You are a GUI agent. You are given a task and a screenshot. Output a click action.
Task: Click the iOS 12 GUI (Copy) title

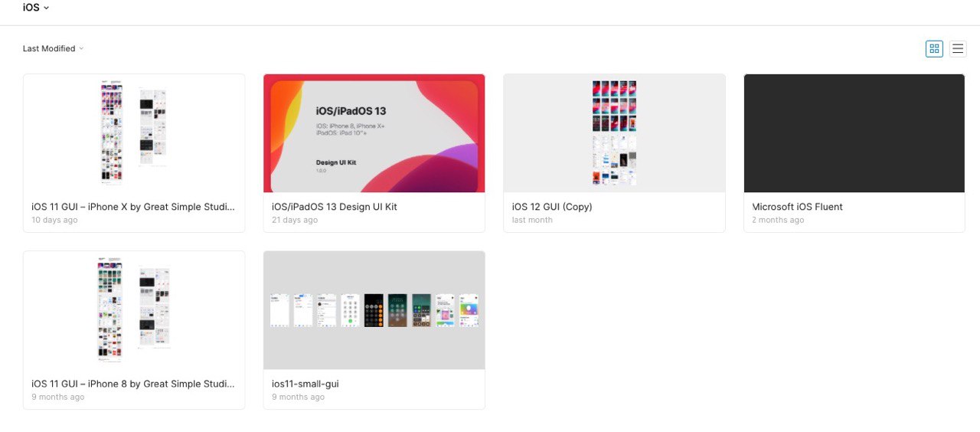[552, 207]
